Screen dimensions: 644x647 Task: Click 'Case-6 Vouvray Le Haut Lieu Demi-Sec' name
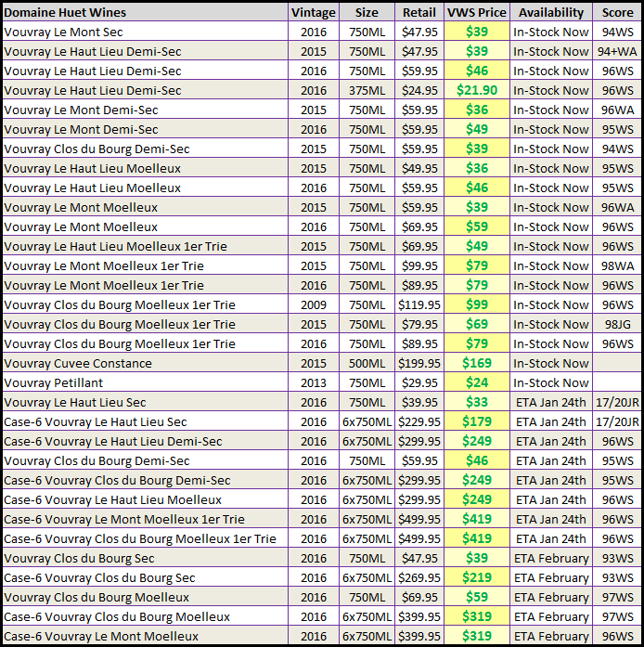pos(112,441)
